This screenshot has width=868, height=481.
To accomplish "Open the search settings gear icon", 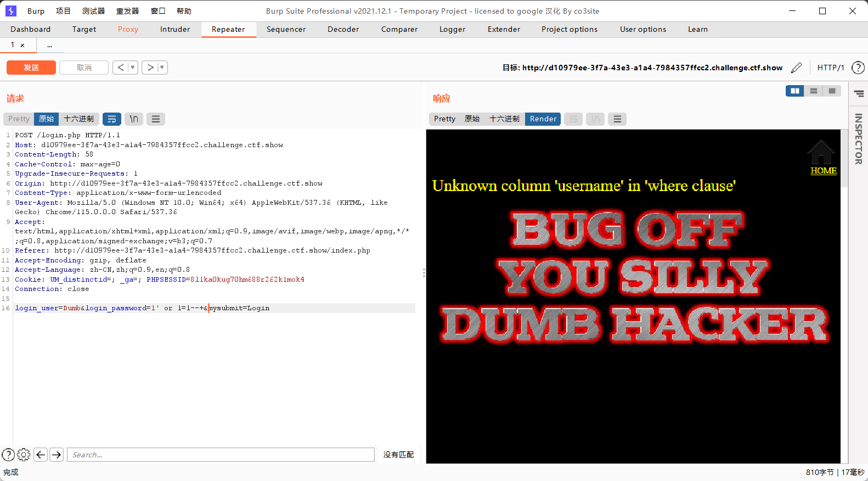I will pos(24,455).
